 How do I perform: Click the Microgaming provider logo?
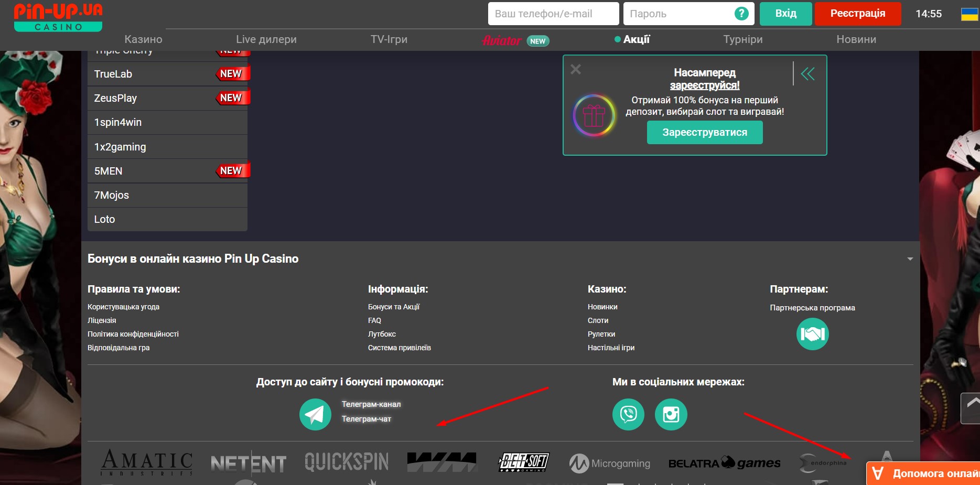[610, 464]
